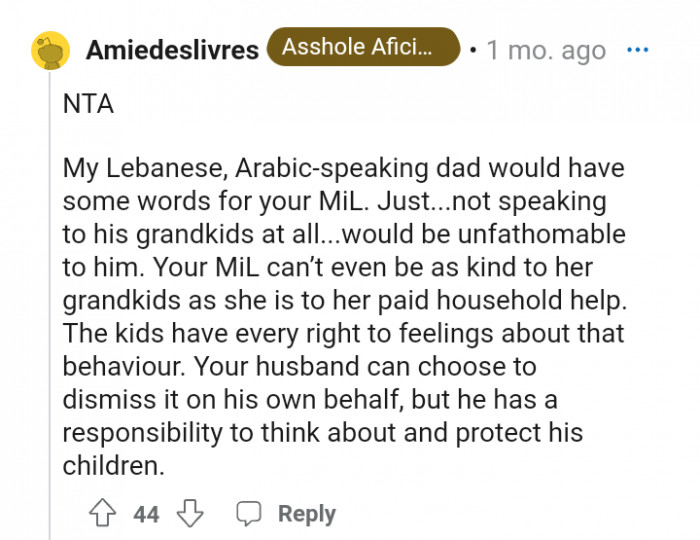This screenshot has height=540, width=700.
Task: Click the 44 vote count
Action: pyautogui.click(x=146, y=514)
